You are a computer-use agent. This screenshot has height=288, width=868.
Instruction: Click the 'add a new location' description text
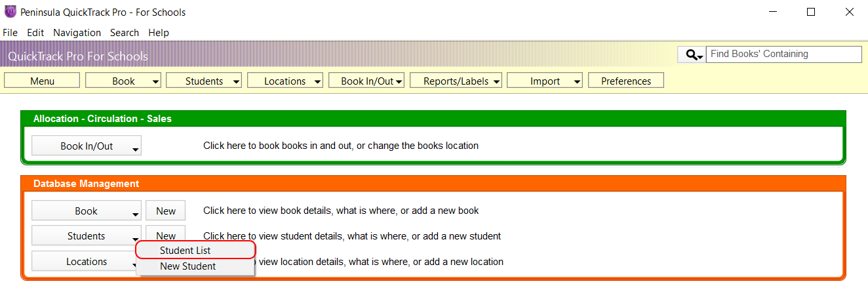pos(379,261)
